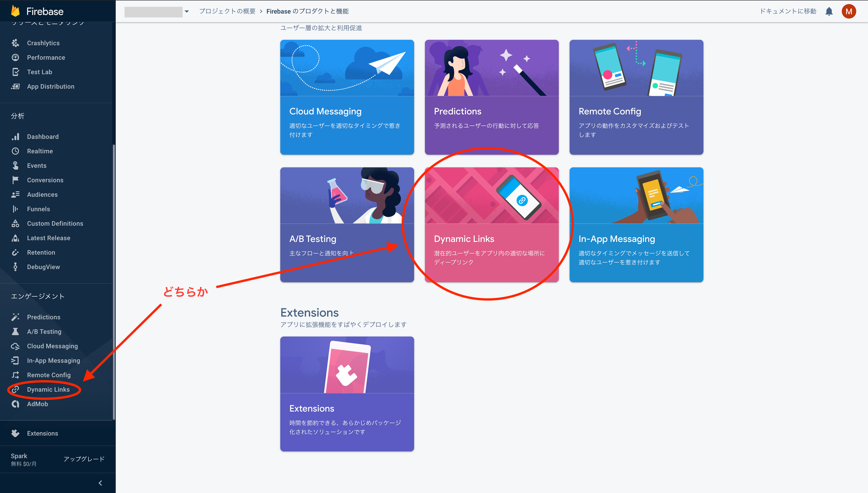
Task: Click the Realtime clock icon
Action: point(15,151)
